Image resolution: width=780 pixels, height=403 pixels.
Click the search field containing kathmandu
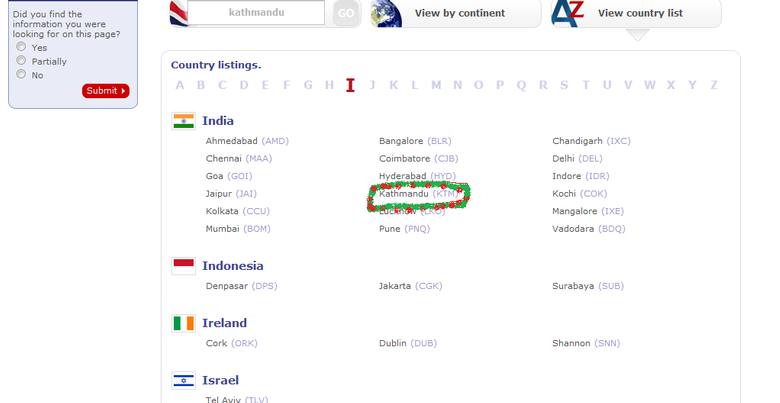[x=256, y=13]
